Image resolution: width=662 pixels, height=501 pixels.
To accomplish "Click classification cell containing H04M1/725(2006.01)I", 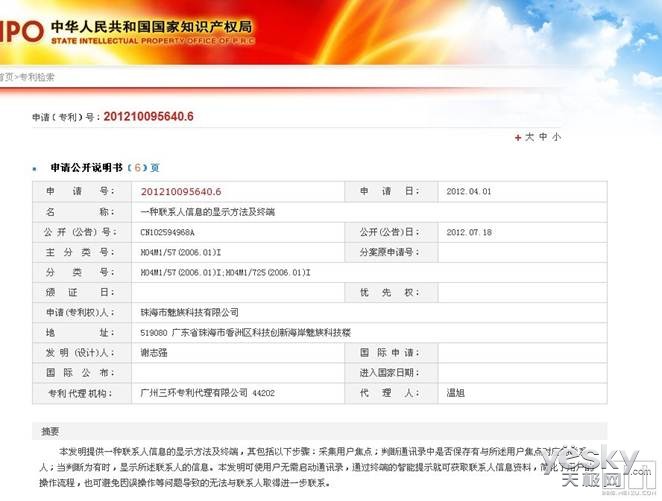I will click(x=369, y=273).
